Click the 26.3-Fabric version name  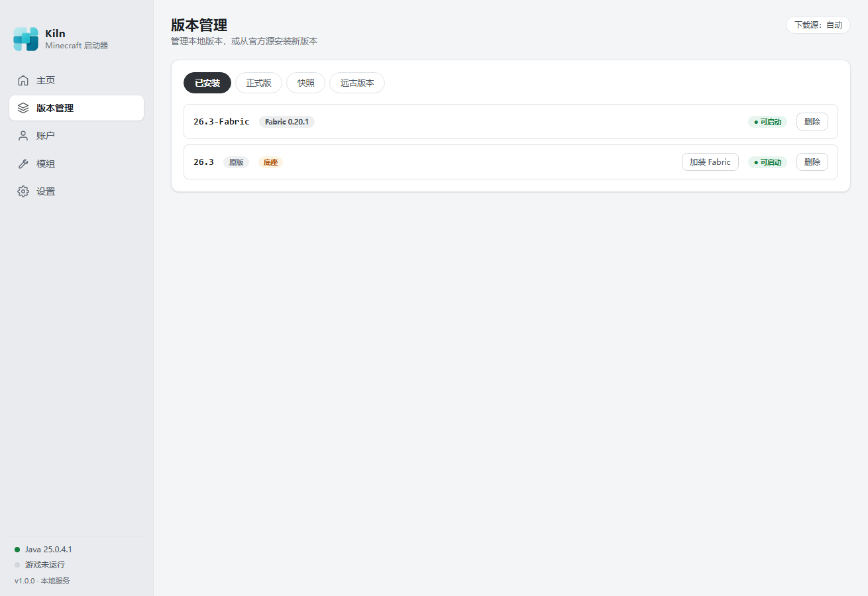coord(221,122)
